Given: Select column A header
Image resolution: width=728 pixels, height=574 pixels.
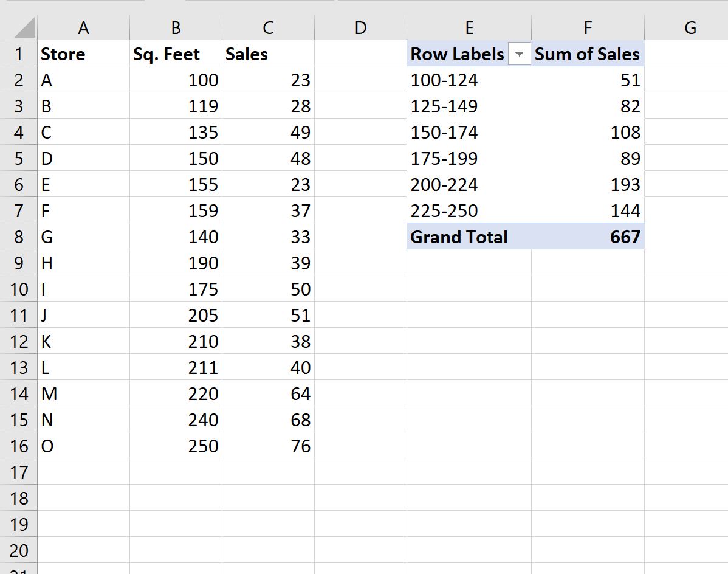Looking at the screenshot, I should tap(83, 28).
